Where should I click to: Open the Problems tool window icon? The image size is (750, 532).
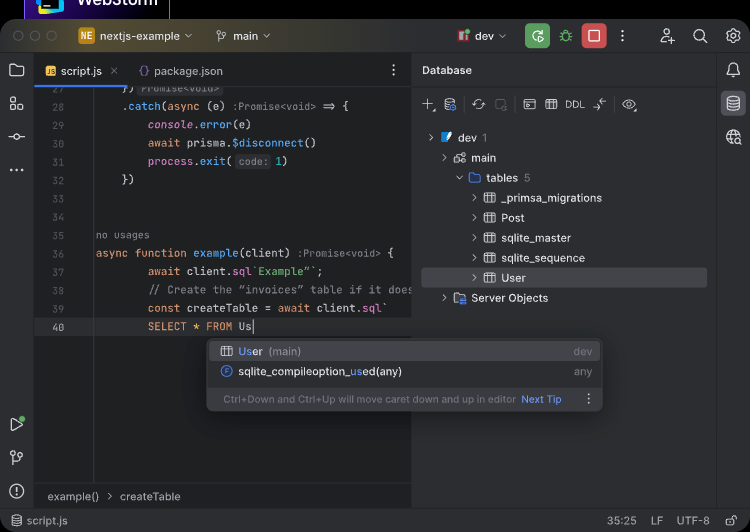(17, 491)
